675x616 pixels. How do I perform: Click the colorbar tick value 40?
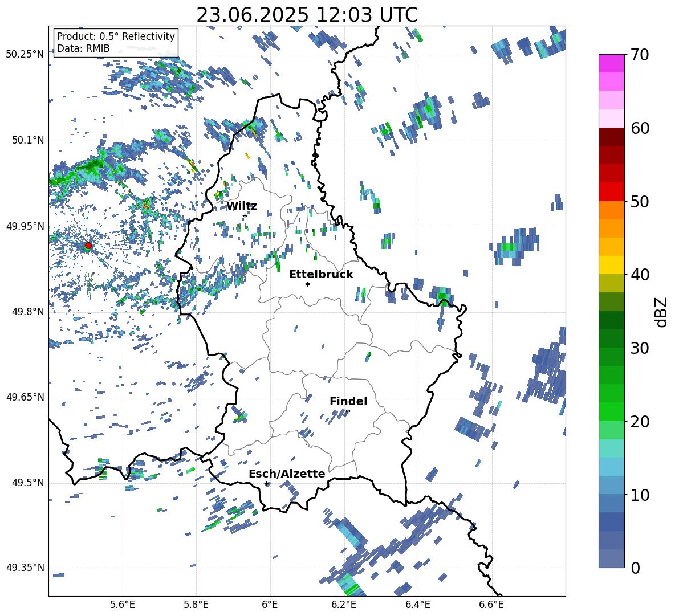[x=639, y=275]
